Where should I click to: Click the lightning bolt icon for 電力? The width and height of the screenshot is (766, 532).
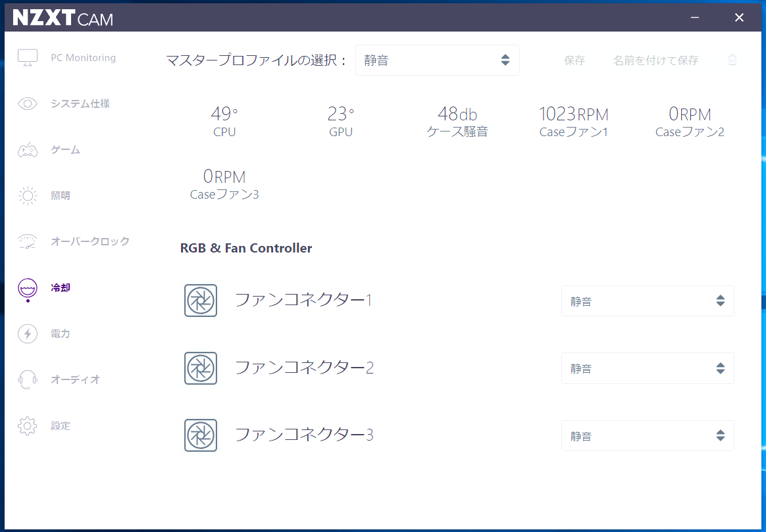[28, 334]
